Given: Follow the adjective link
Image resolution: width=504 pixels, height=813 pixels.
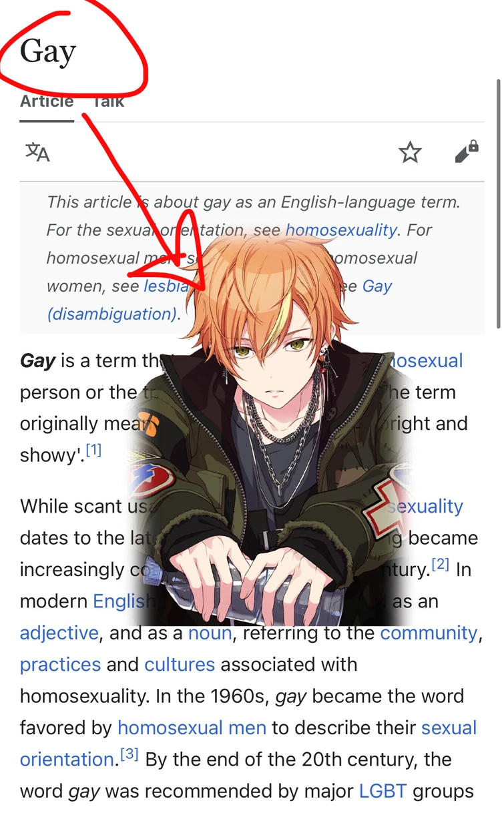Looking at the screenshot, I should (59, 633).
